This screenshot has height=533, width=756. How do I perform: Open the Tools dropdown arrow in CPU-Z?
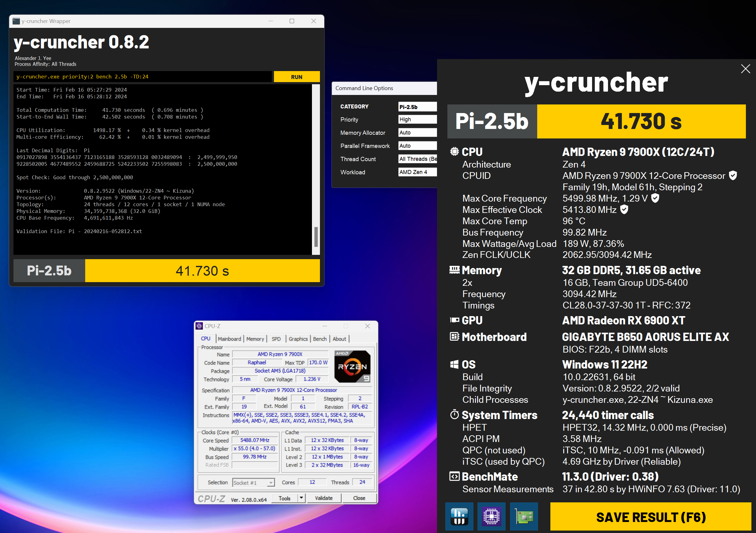pos(302,498)
